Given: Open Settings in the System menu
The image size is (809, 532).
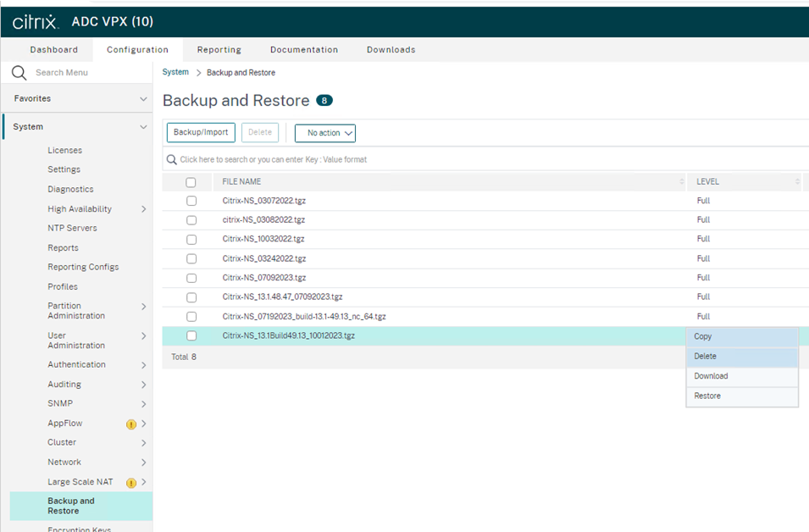Looking at the screenshot, I should click(64, 169).
